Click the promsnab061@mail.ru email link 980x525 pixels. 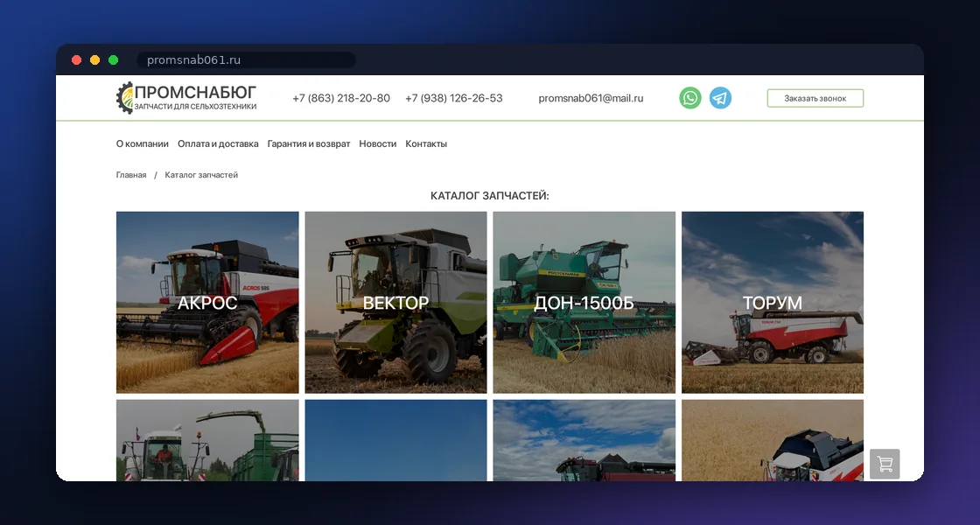tap(591, 98)
